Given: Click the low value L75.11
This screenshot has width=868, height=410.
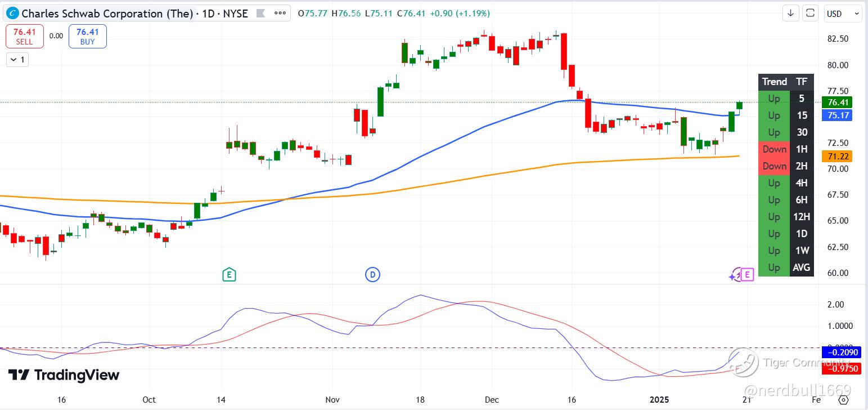Looking at the screenshot, I should 378,13.
